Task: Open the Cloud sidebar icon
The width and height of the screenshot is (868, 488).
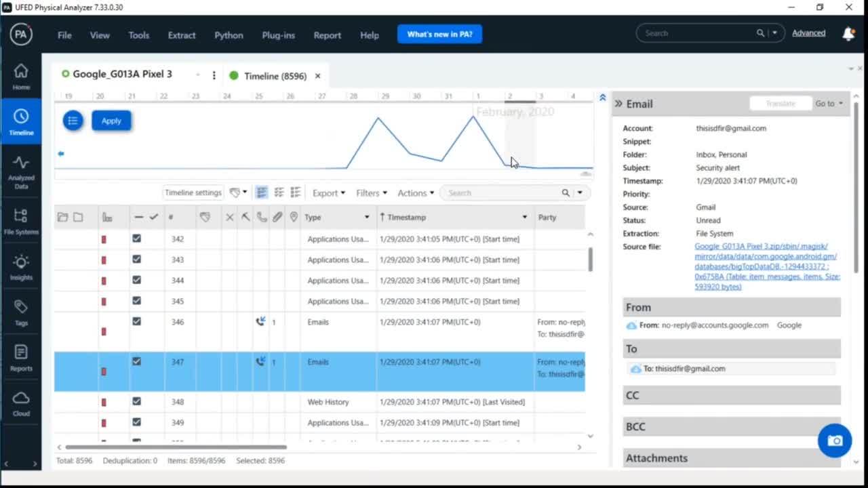Action: tap(21, 403)
